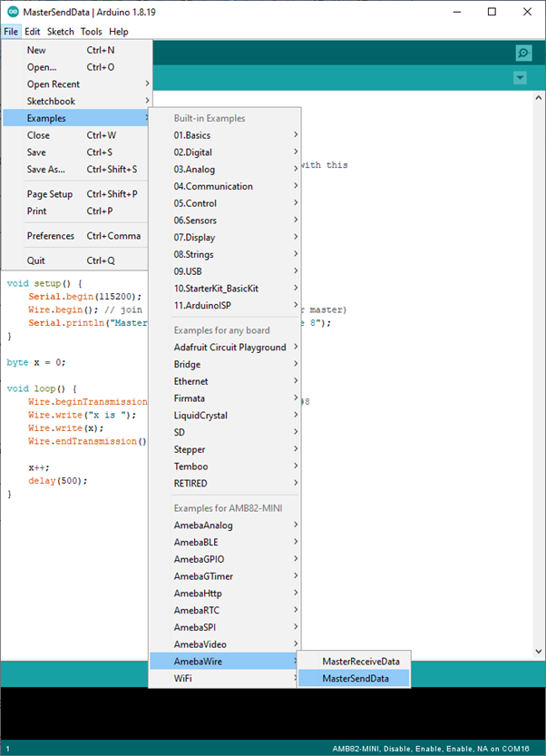
Task: Click Save As in File menu
Action: point(46,169)
